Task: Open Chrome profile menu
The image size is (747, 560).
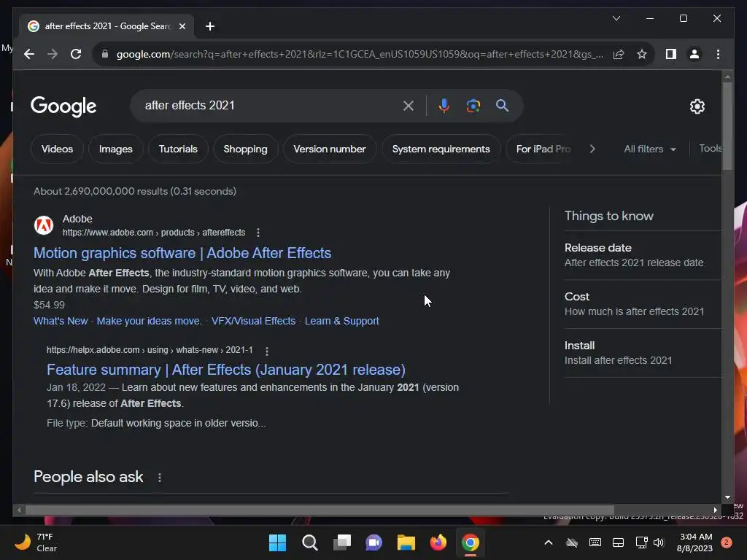Action: point(694,54)
